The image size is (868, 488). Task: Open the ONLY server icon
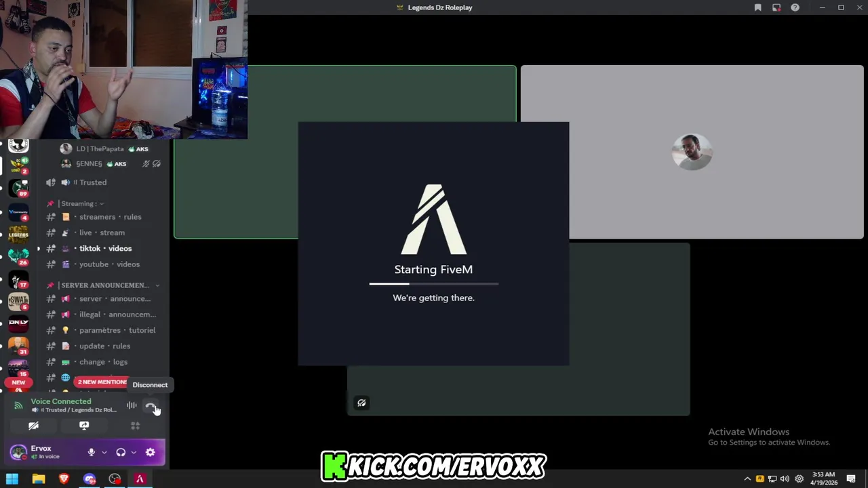18,323
